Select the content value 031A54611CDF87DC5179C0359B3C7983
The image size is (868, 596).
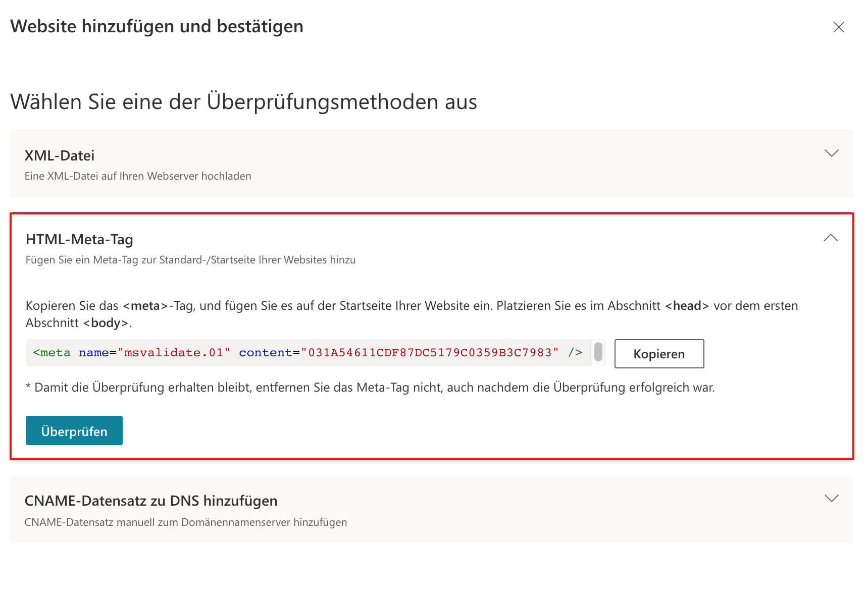[x=429, y=352]
